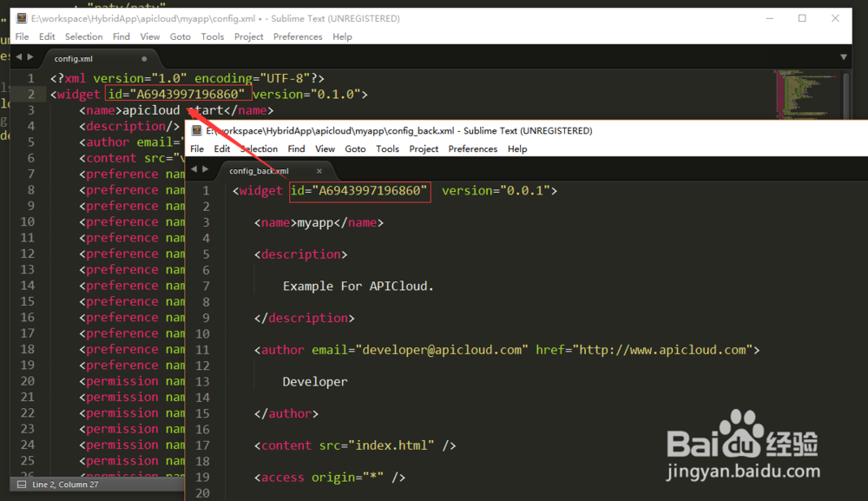
Task: Open Project menu in config_back.xml window
Action: [424, 149]
